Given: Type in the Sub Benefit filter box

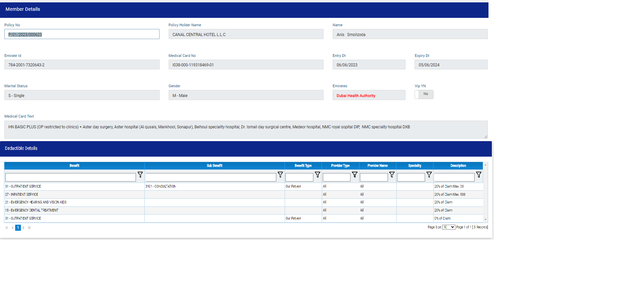Looking at the screenshot, I should (x=211, y=177).
